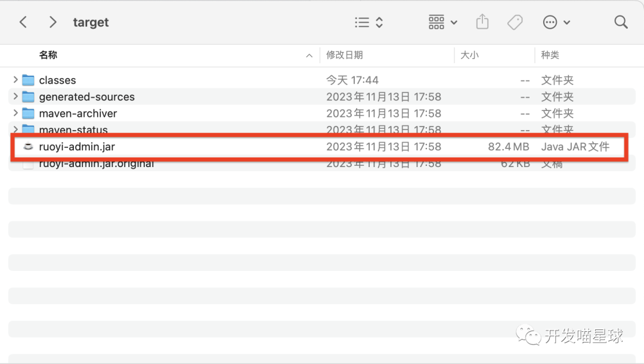The width and height of the screenshot is (644, 364).
Task: Select the maven-archiver folder icon
Action: (x=28, y=113)
